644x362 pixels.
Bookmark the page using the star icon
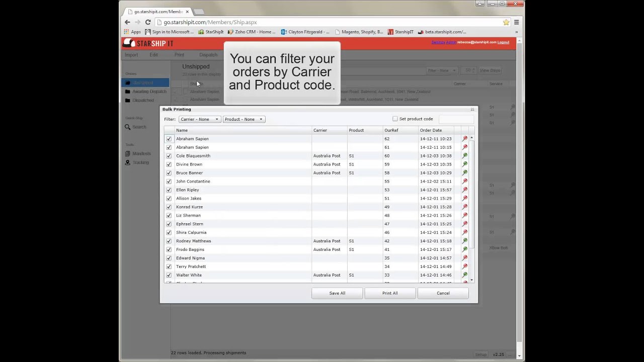pyautogui.click(x=506, y=22)
